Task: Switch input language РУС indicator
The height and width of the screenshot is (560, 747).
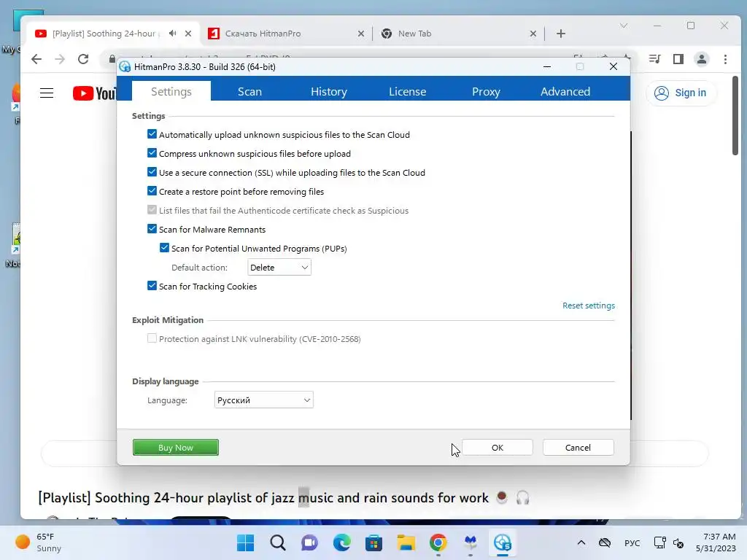Action: (632, 542)
